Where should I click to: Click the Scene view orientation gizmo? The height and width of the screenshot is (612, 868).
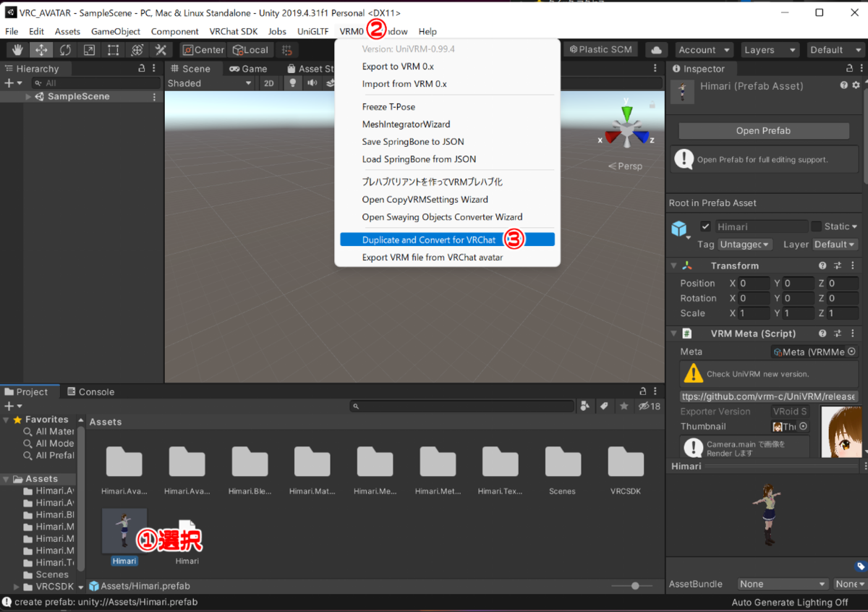pos(627,129)
